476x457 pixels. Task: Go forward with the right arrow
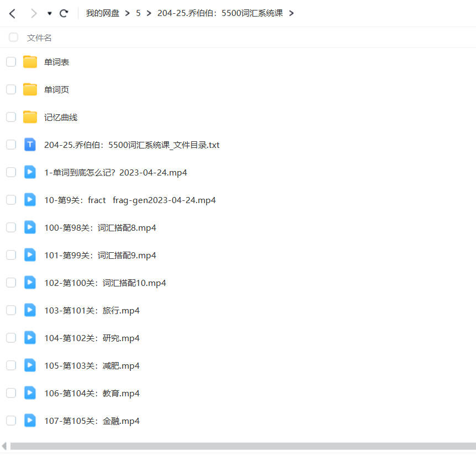tap(34, 13)
